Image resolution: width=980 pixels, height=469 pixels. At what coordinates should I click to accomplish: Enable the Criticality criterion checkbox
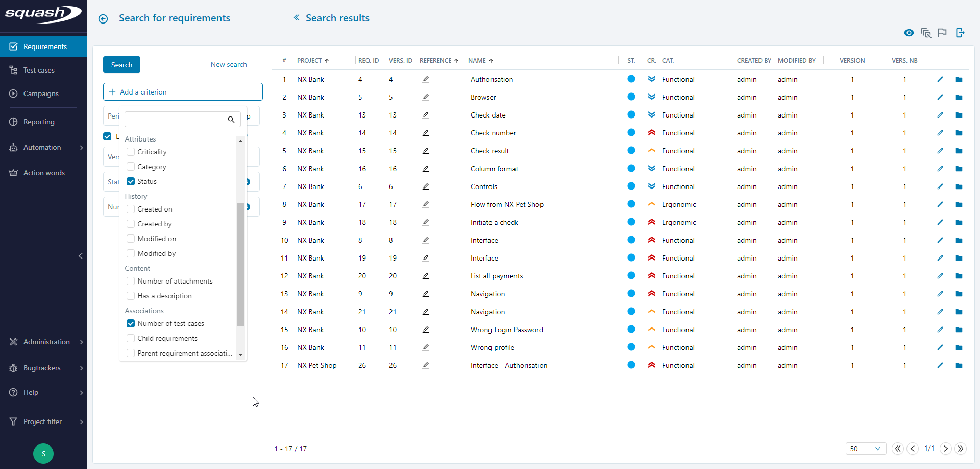click(x=130, y=151)
